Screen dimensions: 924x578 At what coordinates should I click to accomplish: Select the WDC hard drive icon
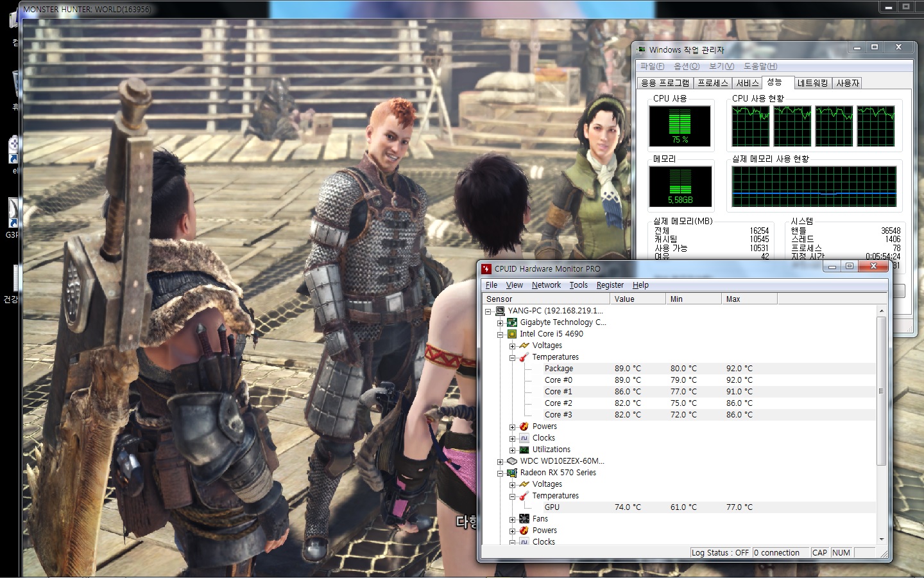(512, 461)
